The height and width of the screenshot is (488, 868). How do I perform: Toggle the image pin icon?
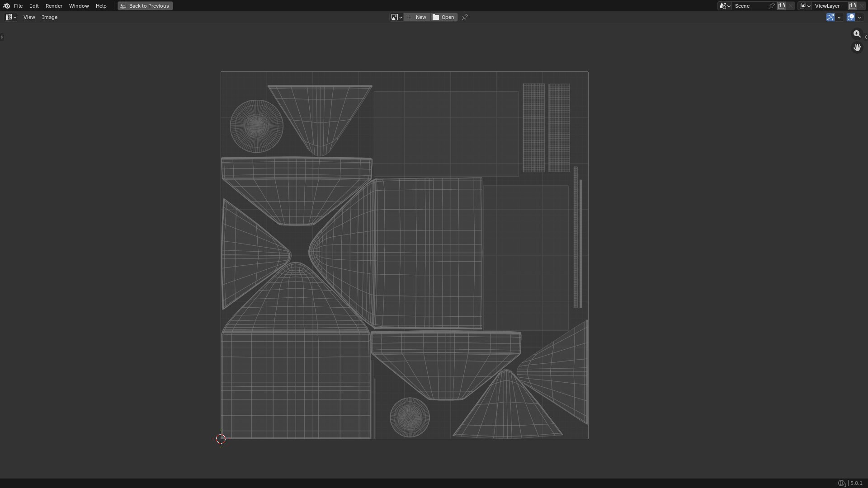click(465, 17)
